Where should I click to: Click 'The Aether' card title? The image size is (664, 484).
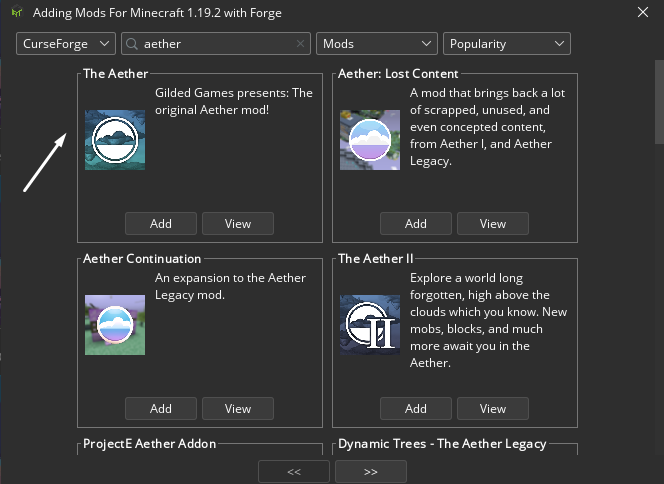116,74
